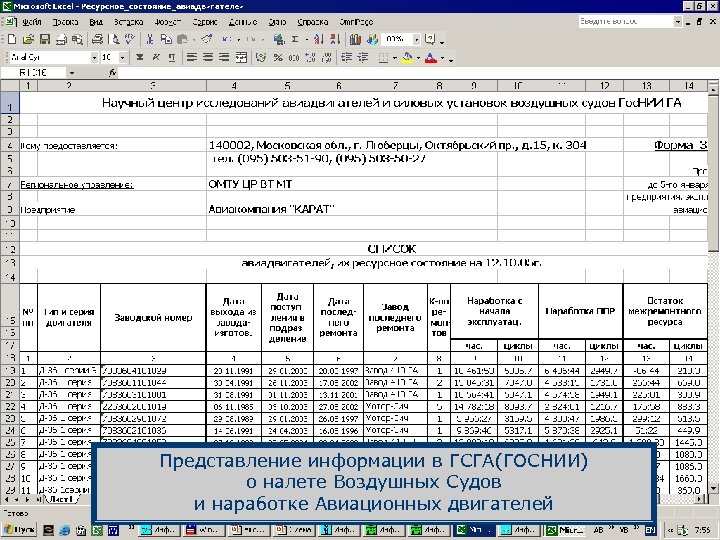Open the Font Color dropdown arrow

pyautogui.click(x=442, y=58)
